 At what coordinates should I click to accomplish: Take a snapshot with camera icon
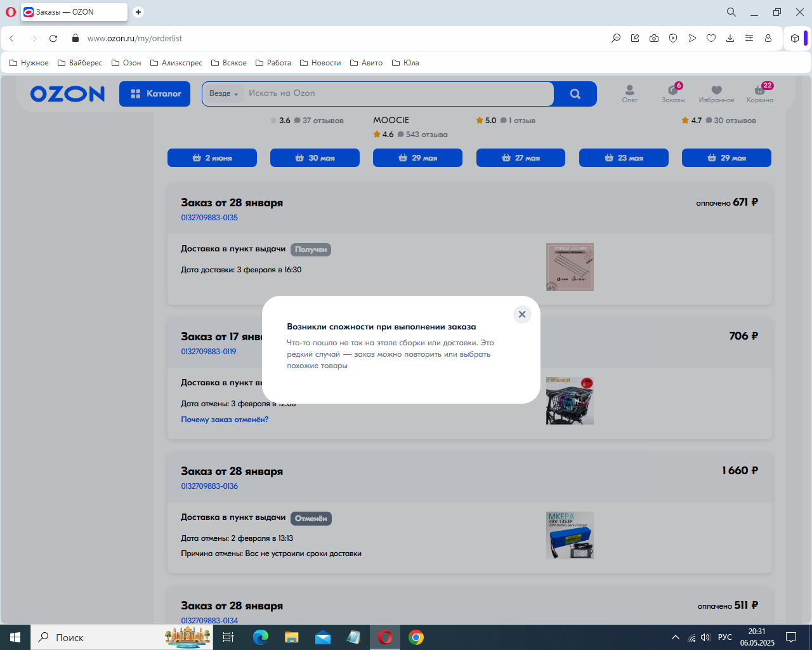[x=654, y=39]
